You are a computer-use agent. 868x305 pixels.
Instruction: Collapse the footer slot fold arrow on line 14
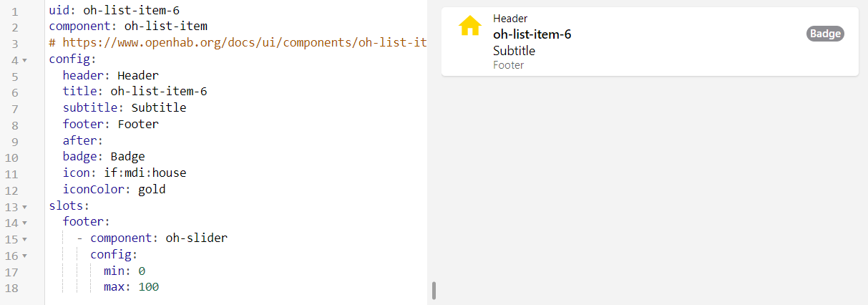pyautogui.click(x=25, y=223)
